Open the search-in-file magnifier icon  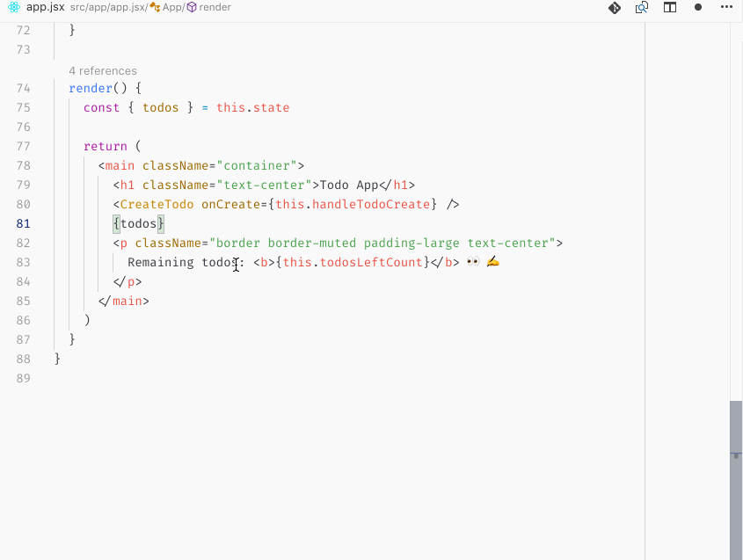642,7
